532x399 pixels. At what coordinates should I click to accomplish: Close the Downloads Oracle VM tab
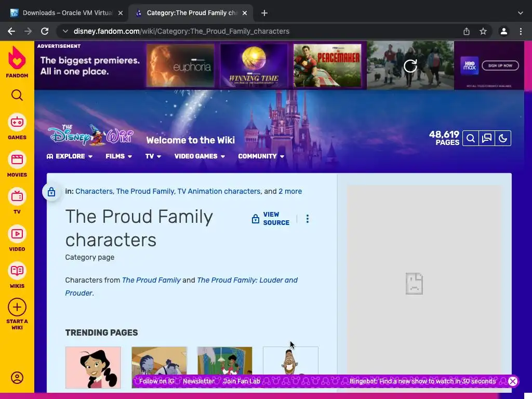(x=121, y=13)
